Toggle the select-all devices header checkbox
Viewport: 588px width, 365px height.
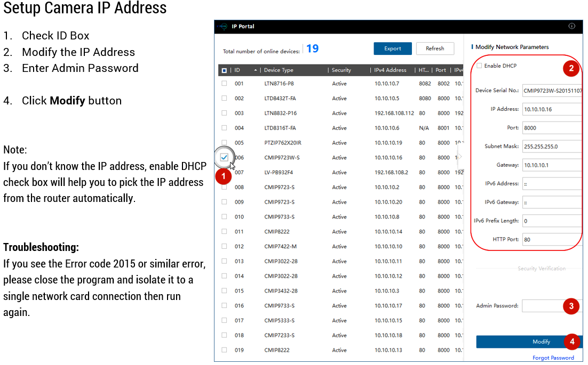[x=224, y=70]
